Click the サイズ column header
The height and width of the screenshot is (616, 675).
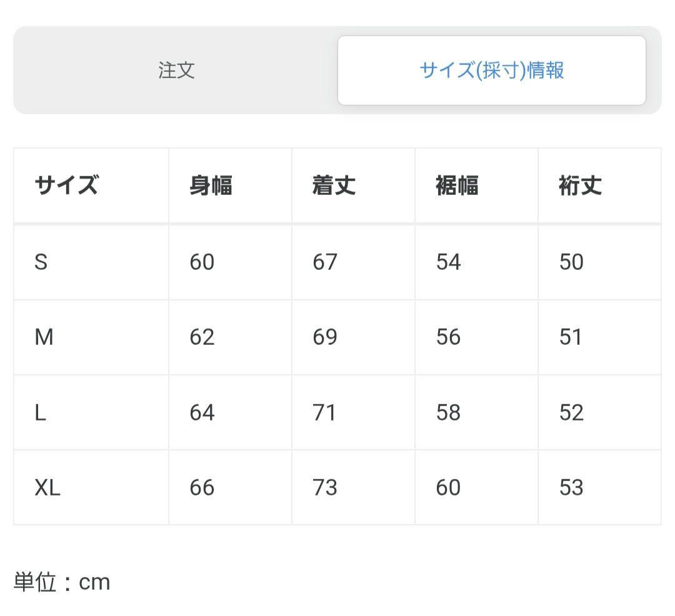65,185
